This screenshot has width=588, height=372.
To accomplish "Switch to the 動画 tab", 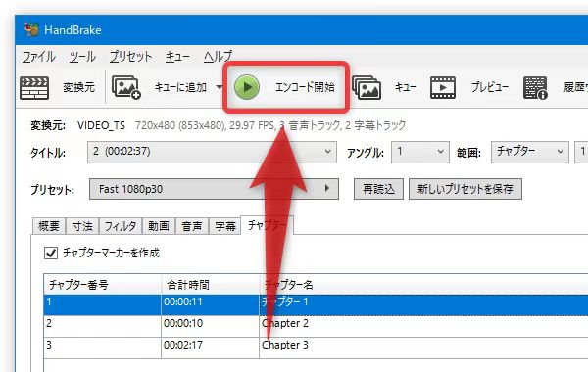I will [159, 226].
